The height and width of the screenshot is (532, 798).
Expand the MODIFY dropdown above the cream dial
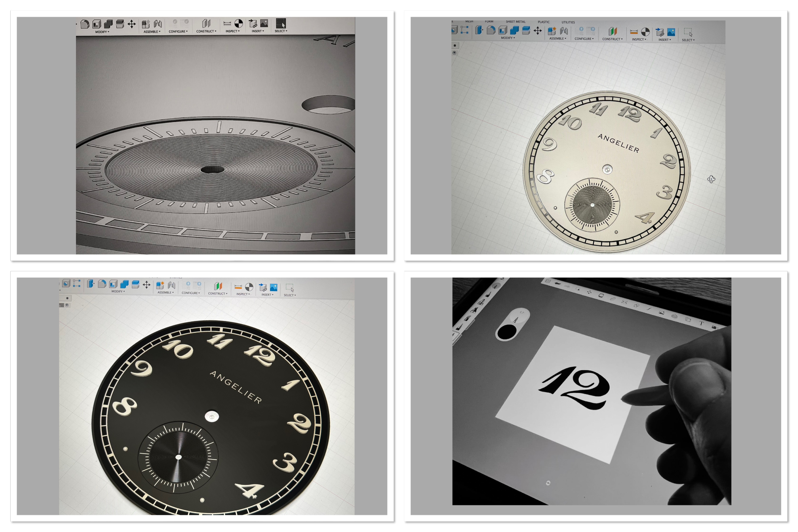pyautogui.click(x=508, y=38)
